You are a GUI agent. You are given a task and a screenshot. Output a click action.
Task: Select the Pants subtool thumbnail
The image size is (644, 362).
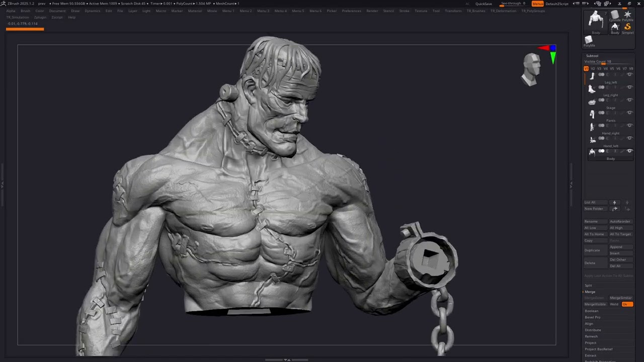592,114
